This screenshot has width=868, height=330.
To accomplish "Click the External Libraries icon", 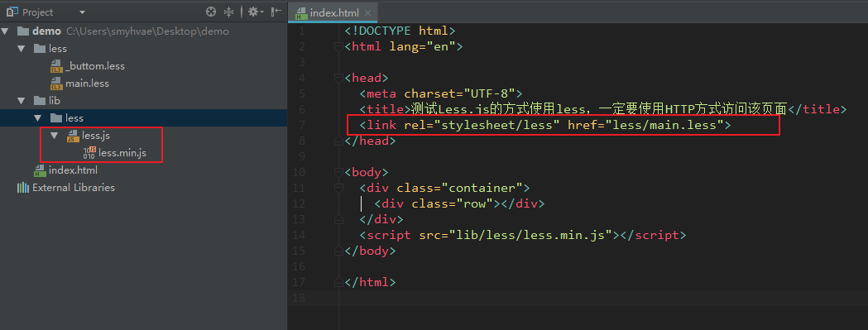I will [x=22, y=187].
